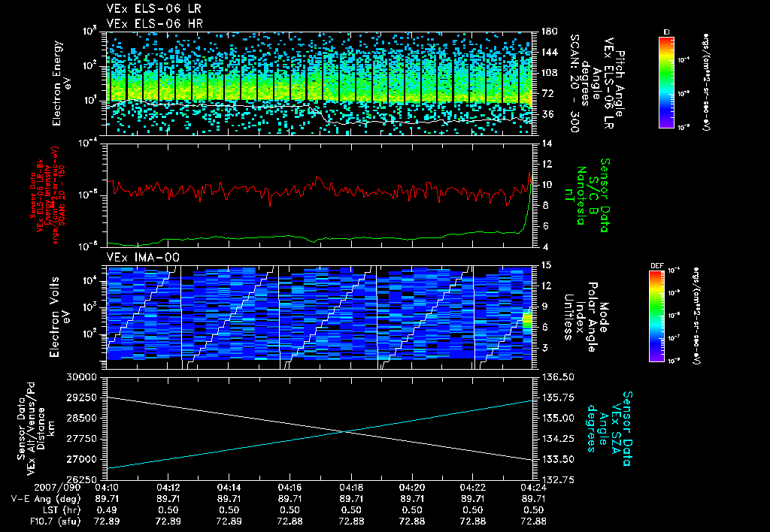770x532 pixels.
Task: Click the 30000 altitude tick label
Action: pos(83,377)
